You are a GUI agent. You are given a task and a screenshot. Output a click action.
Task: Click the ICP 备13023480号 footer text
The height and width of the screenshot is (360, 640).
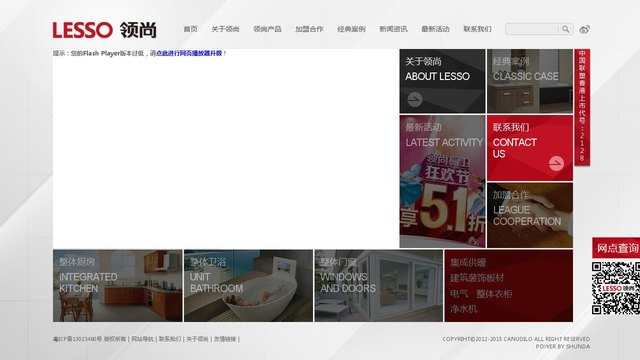point(78,339)
